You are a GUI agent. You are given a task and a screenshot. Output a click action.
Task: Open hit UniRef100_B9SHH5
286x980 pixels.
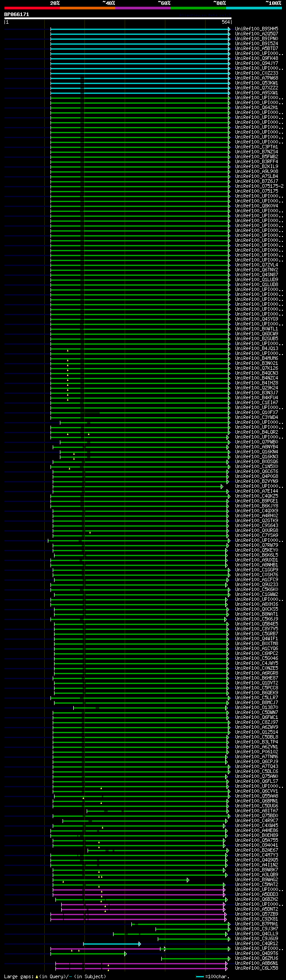click(257, 29)
